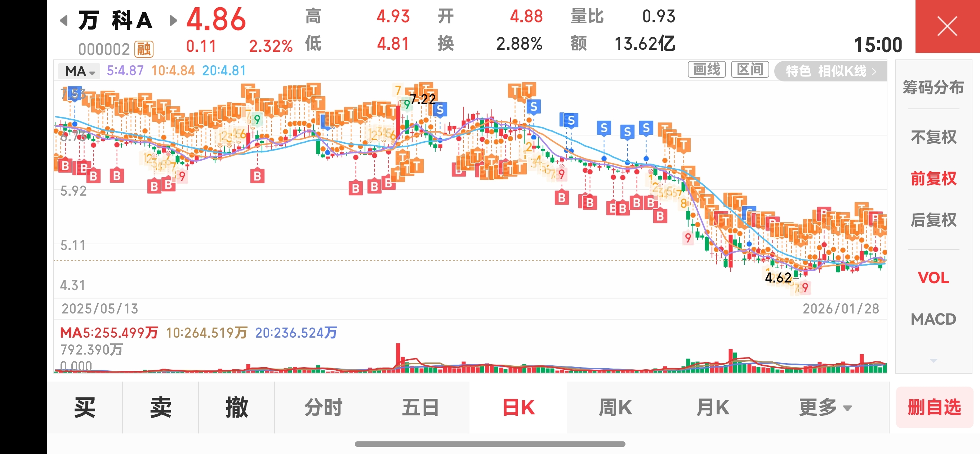Close the chart with the red X
Image resolution: width=980 pixels, height=454 pixels.
point(947,27)
